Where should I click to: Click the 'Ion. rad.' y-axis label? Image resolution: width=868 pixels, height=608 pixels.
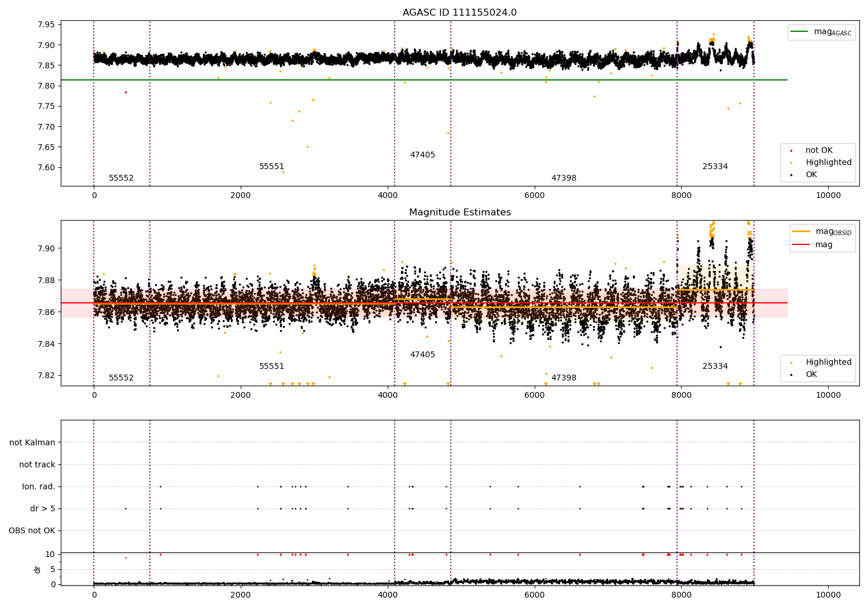coord(39,487)
